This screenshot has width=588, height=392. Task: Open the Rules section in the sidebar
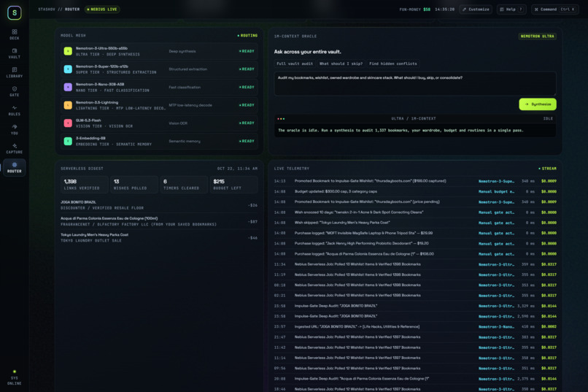(x=15, y=111)
